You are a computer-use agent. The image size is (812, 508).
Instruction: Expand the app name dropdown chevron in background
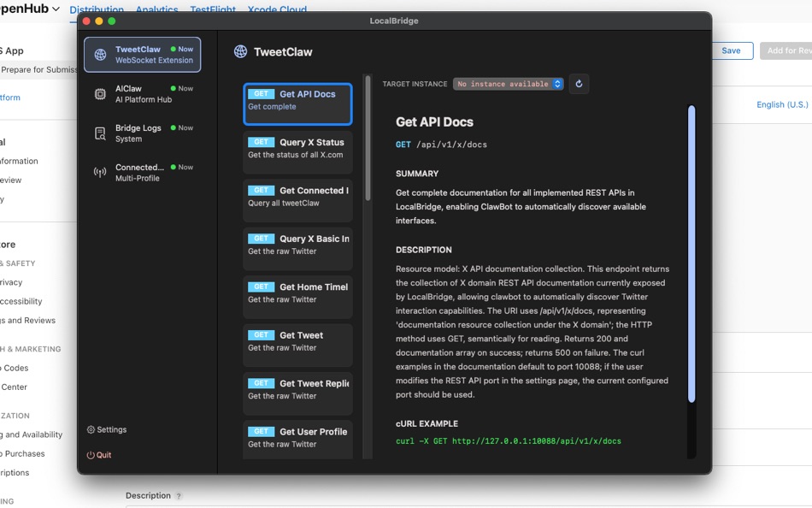[x=56, y=9]
